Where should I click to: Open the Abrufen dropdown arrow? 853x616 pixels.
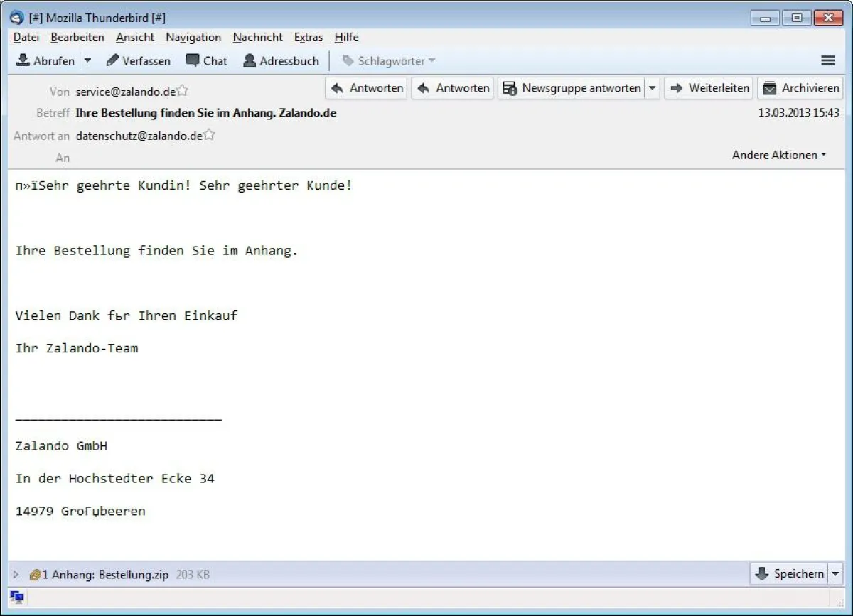coord(87,60)
